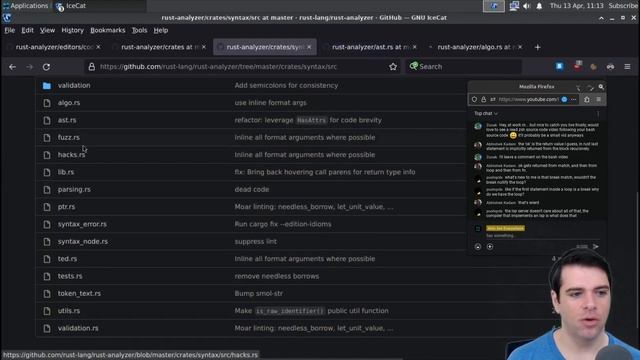Click the orange extension icon in the toolbar

pos(593,67)
